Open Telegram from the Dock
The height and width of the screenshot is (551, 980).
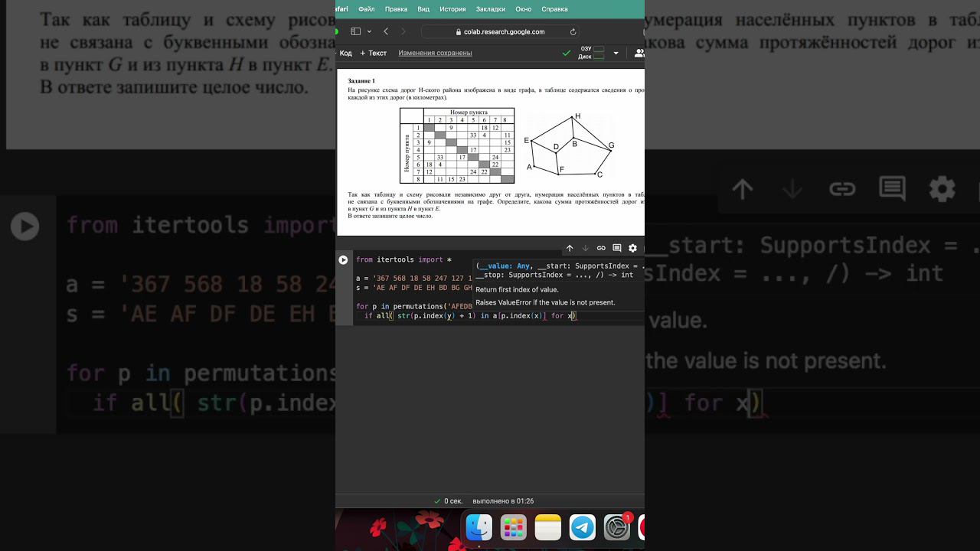coord(583,527)
